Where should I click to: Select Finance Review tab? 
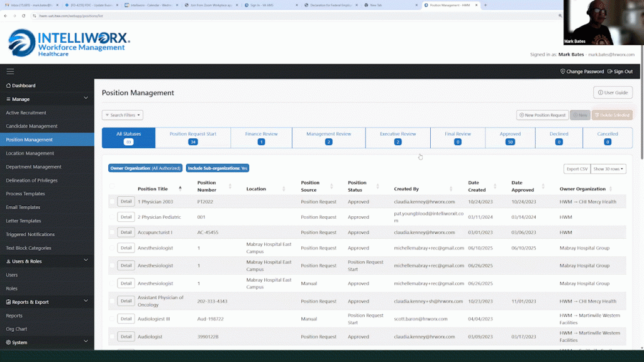(x=261, y=138)
